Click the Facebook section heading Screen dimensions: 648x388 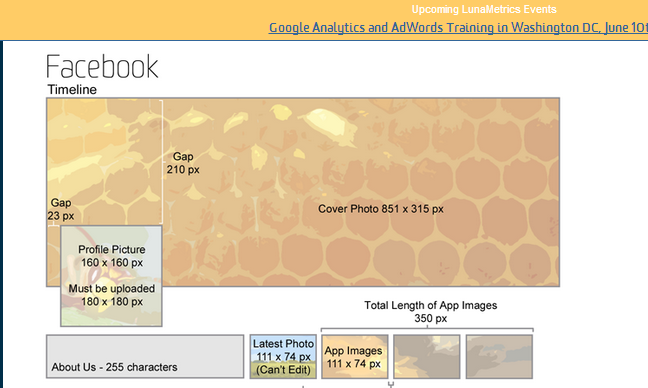(102, 67)
